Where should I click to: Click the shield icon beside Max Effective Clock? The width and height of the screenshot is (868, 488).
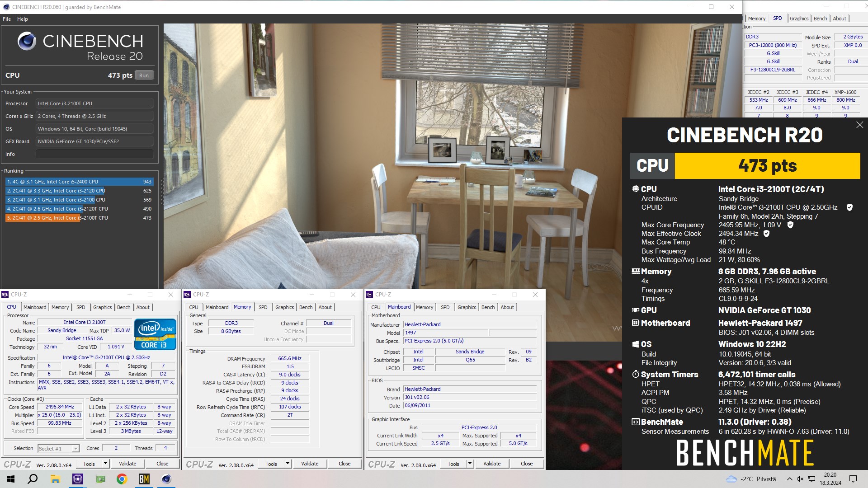coord(766,234)
